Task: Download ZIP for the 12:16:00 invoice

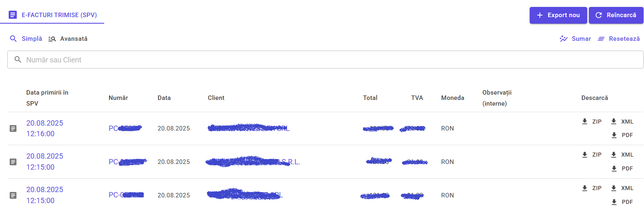Action: (x=592, y=122)
